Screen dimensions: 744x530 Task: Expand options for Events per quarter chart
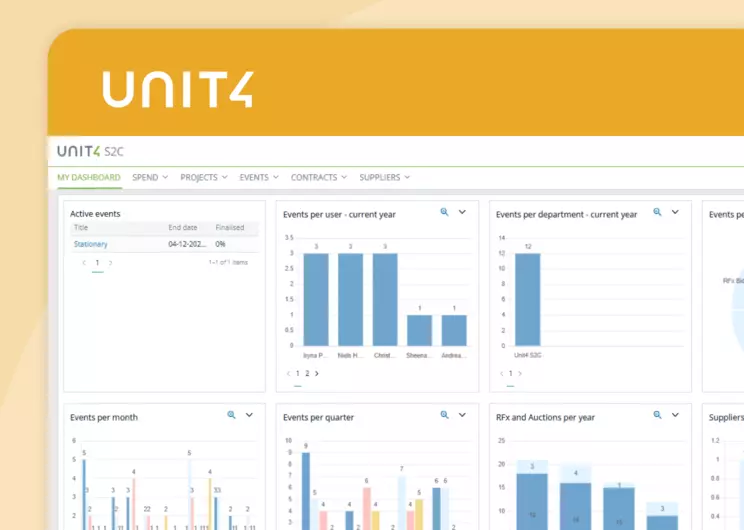point(462,415)
